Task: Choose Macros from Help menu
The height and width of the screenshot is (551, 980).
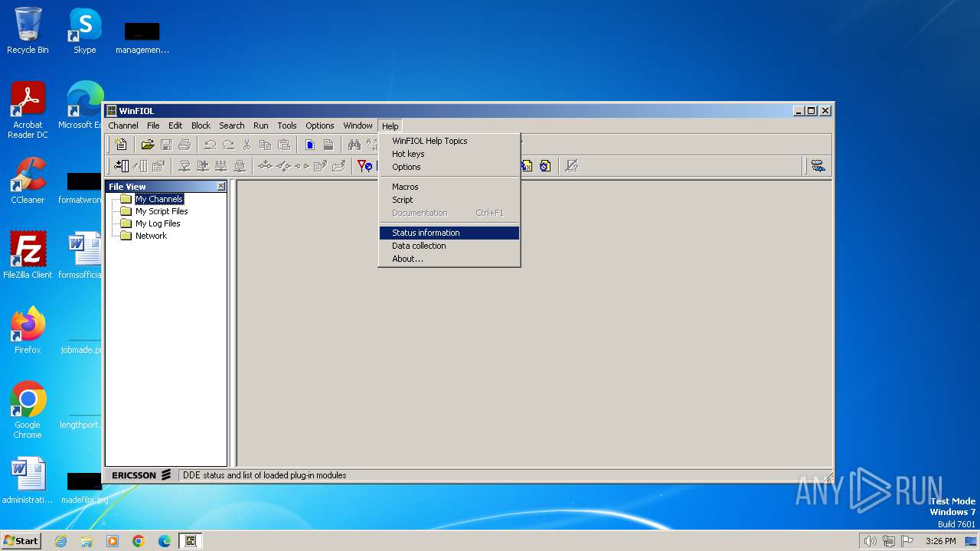Action: tap(449, 187)
